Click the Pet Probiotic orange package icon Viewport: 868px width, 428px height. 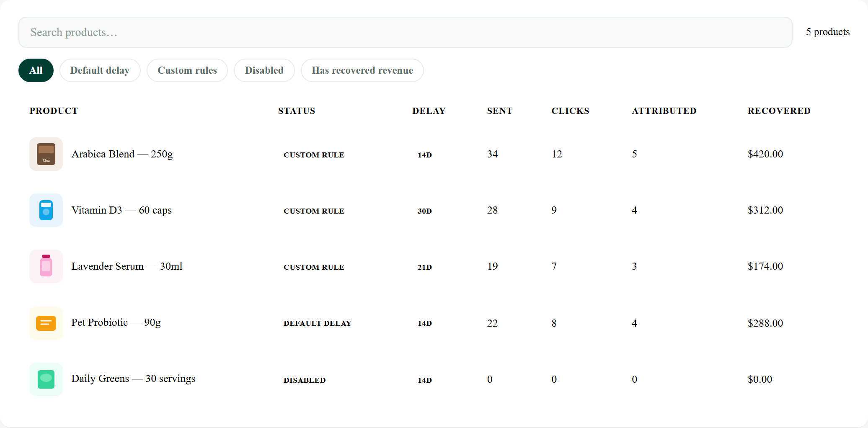(x=46, y=323)
